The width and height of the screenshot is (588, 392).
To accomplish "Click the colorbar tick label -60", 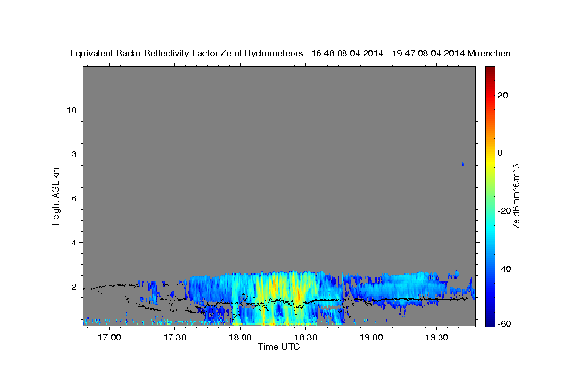I will [504, 324].
